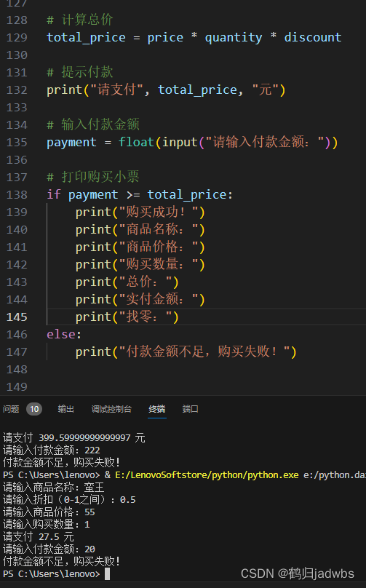Select the 终端 tab

tap(156, 409)
